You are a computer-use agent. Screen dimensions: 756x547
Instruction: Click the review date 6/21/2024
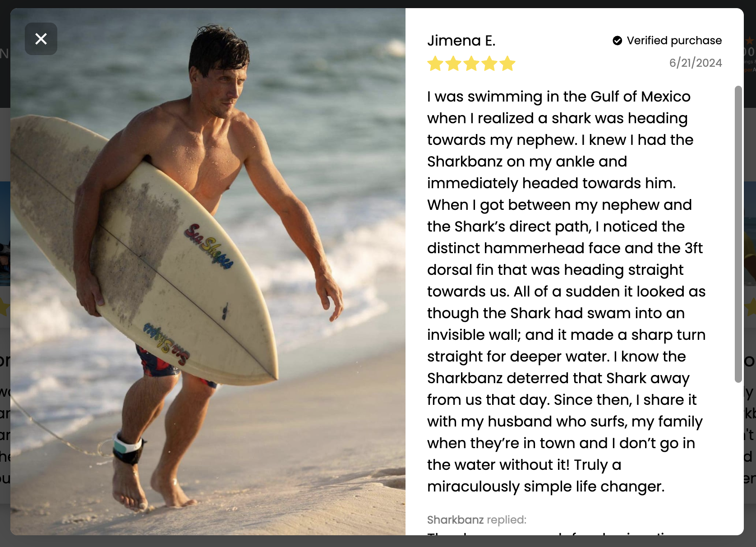[x=696, y=63]
